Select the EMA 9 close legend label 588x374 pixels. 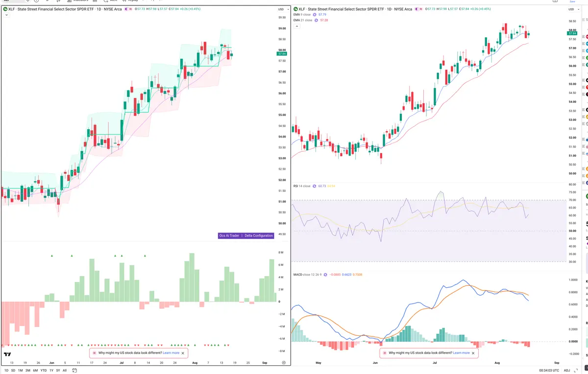coord(302,15)
